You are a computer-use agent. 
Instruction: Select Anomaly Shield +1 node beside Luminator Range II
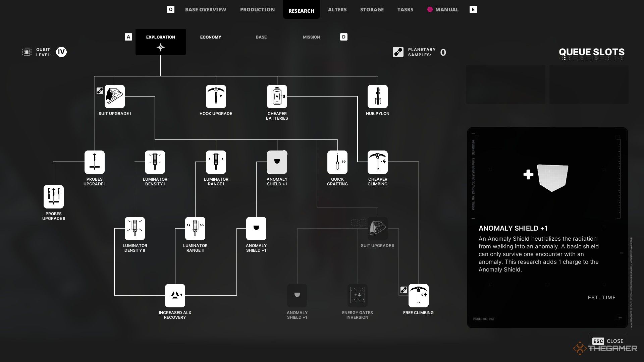click(x=256, y=229)
